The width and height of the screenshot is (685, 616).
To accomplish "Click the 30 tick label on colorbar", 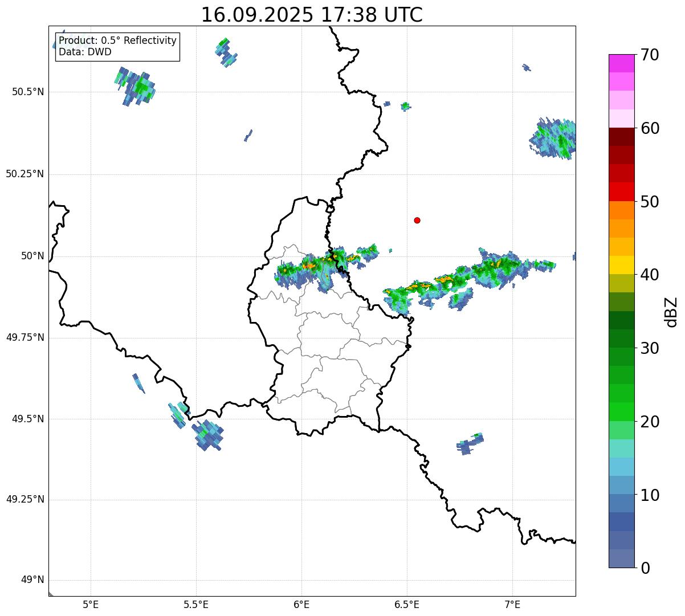I will click(650, 348).
